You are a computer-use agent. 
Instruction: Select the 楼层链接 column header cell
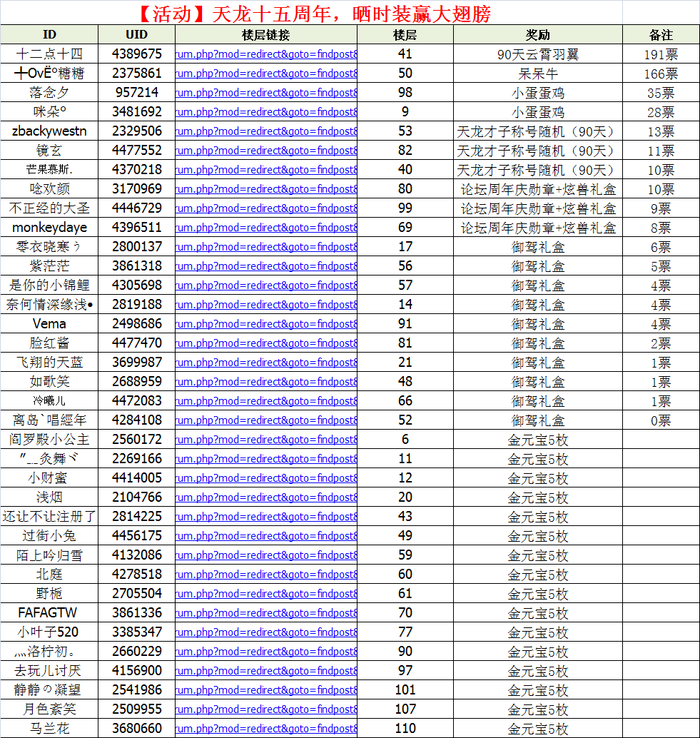click(266, 35)
